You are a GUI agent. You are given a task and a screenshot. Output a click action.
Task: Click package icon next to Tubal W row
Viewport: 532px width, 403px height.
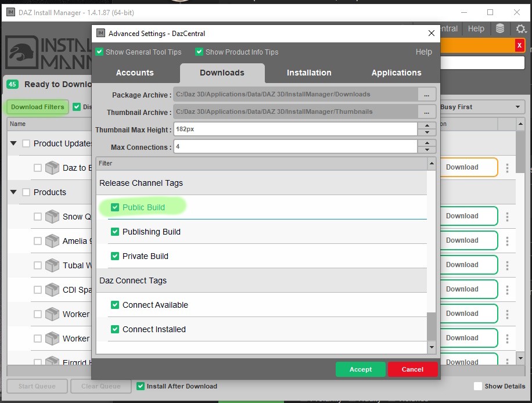pyautogui.click(x=52, y=265)
